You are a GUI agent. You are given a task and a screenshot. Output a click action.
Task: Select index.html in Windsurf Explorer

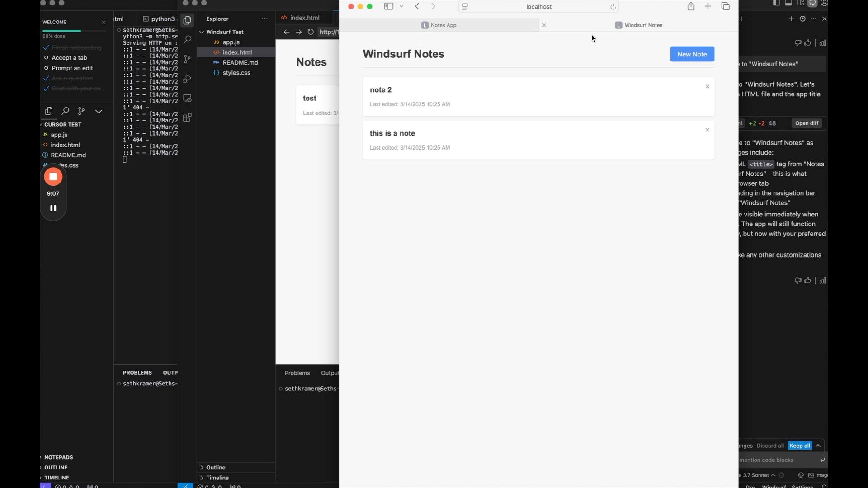tap(237, 52)
